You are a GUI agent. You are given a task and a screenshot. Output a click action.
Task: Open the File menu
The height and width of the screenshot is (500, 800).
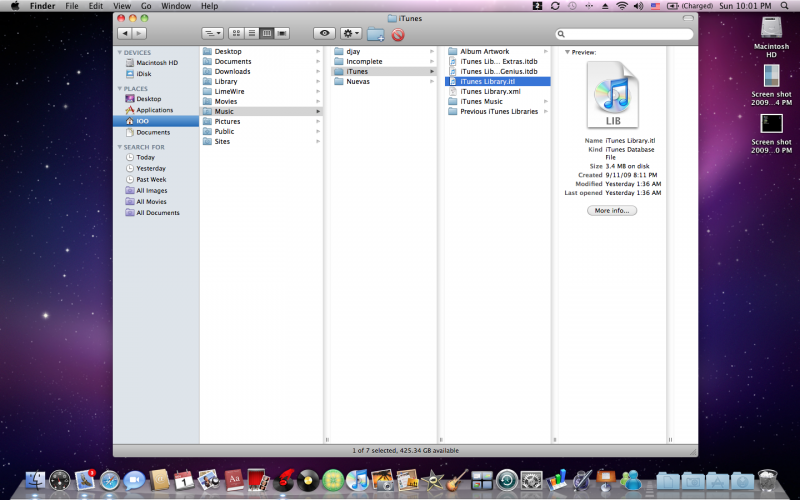point(72,6)
